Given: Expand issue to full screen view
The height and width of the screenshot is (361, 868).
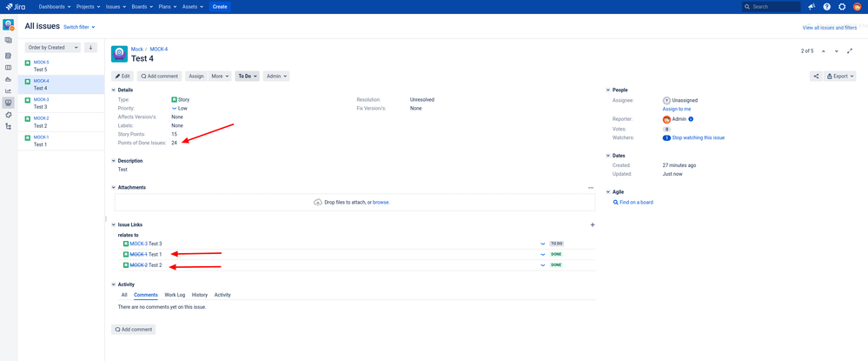Looking at the screenshot, I should click(850, 51).
